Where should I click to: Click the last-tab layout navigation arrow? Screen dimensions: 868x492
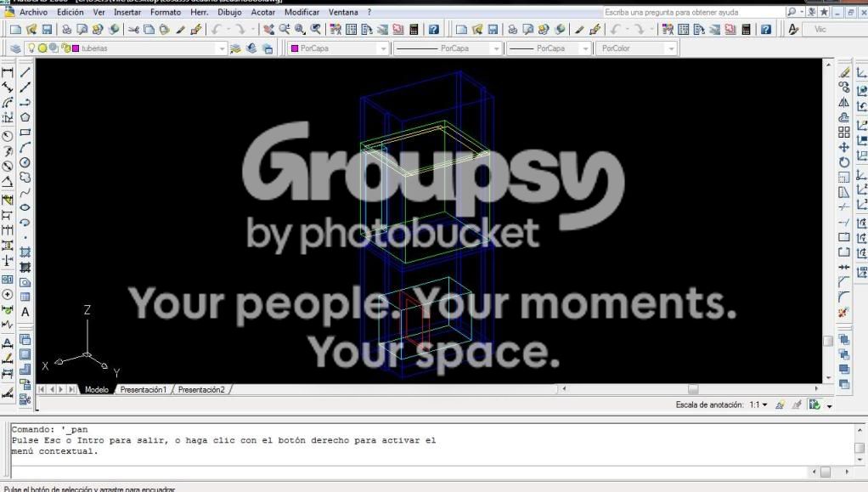tap(72, 389)
